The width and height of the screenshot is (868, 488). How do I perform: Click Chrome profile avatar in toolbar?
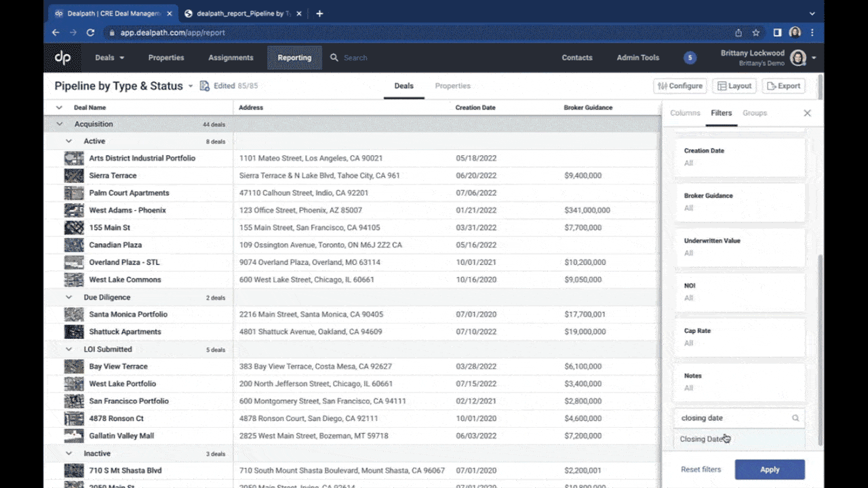pyautogui.click(x=795, y=33)
